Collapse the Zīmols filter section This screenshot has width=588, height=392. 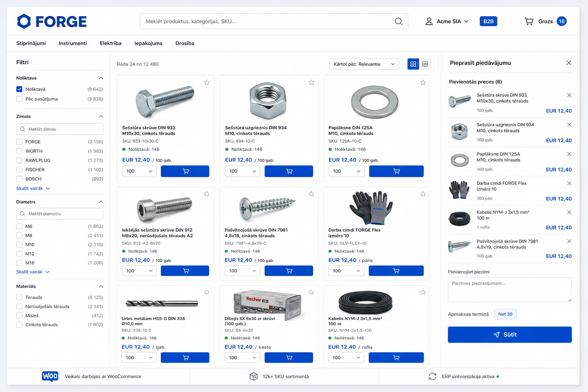click(x=101, y=116)
